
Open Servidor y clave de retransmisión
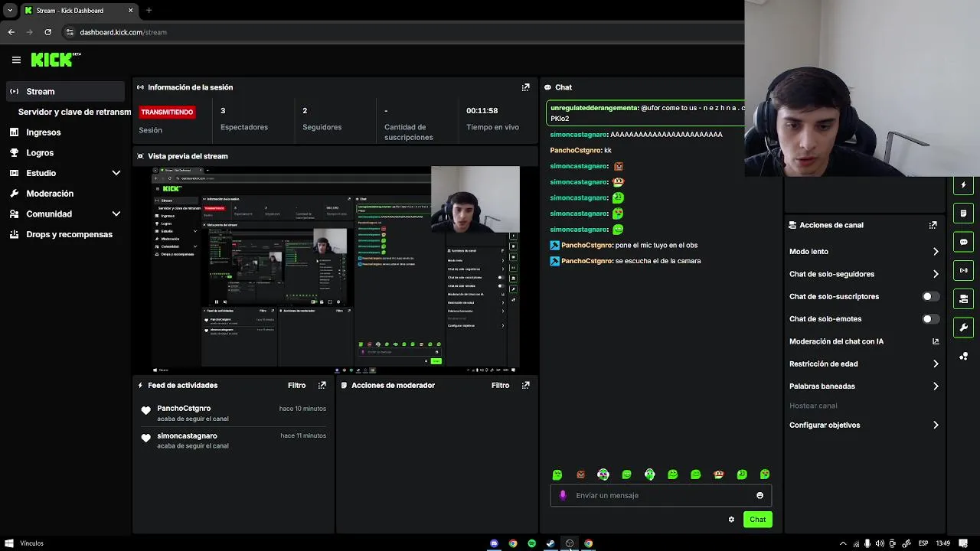tap(74, 112)
